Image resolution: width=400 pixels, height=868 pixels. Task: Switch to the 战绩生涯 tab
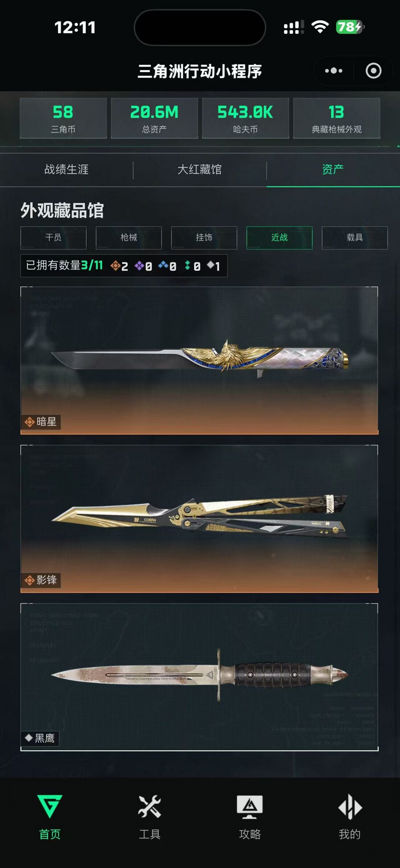(67, 169)
